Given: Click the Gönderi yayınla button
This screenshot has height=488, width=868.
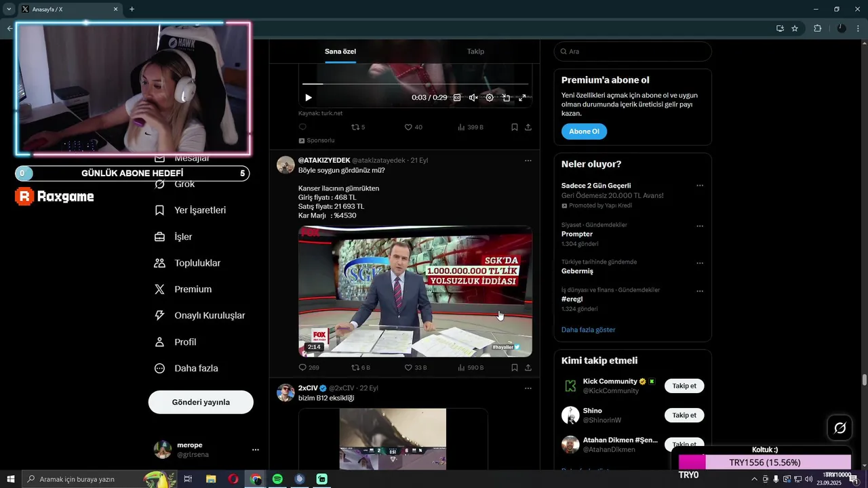Looking at the screenshot, I should tap(201, 402).
